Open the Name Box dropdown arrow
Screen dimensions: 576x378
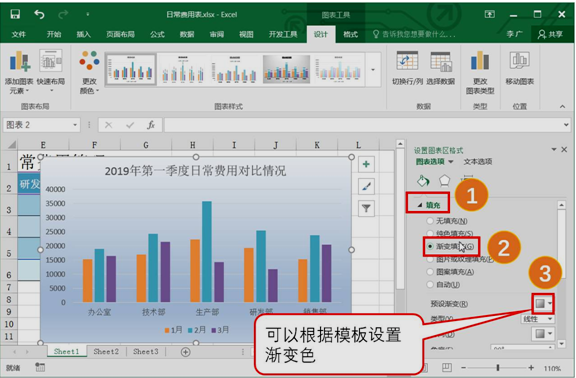[x=75, y=125]
